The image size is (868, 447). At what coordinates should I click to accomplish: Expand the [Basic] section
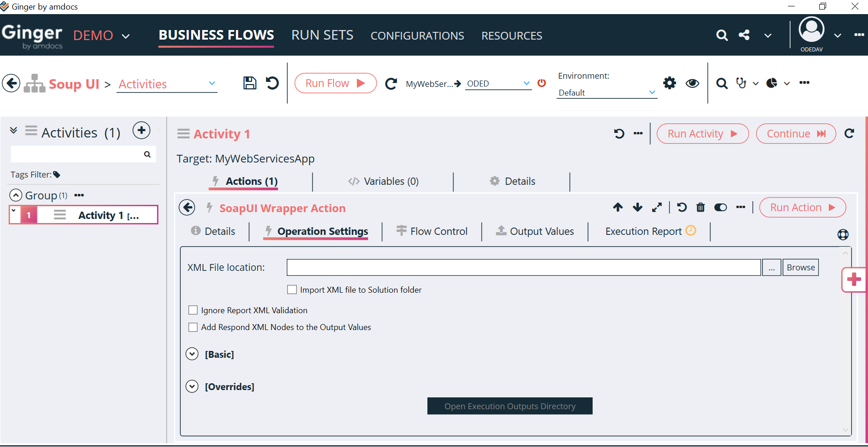click(x=192, y=354)
